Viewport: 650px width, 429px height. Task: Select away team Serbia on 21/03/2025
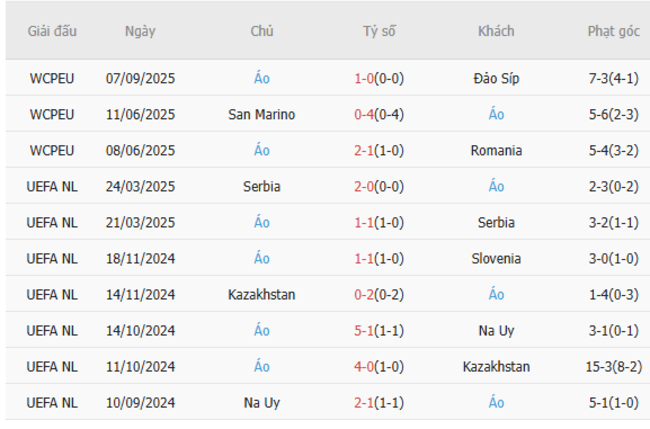[x=496, y=222]
